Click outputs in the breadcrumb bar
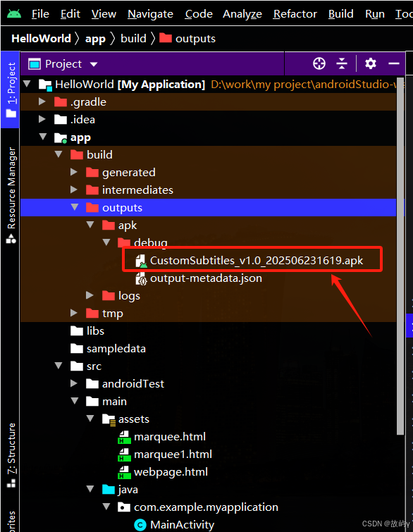This screenshot has width=413, height=532. click(x=187, y=38)
